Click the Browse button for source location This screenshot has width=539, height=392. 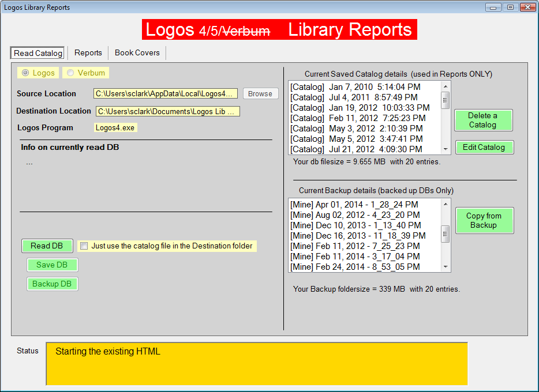click(x=261, y=94)
